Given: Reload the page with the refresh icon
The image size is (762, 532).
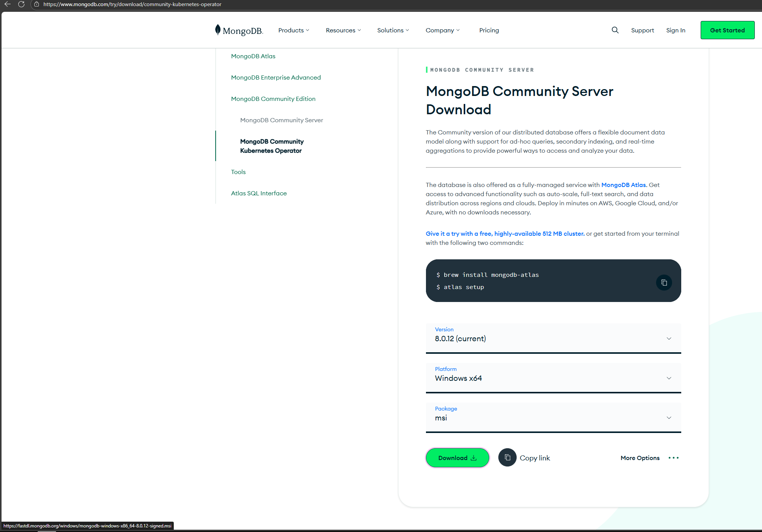Looking at the screenshot, I should 21,4.
